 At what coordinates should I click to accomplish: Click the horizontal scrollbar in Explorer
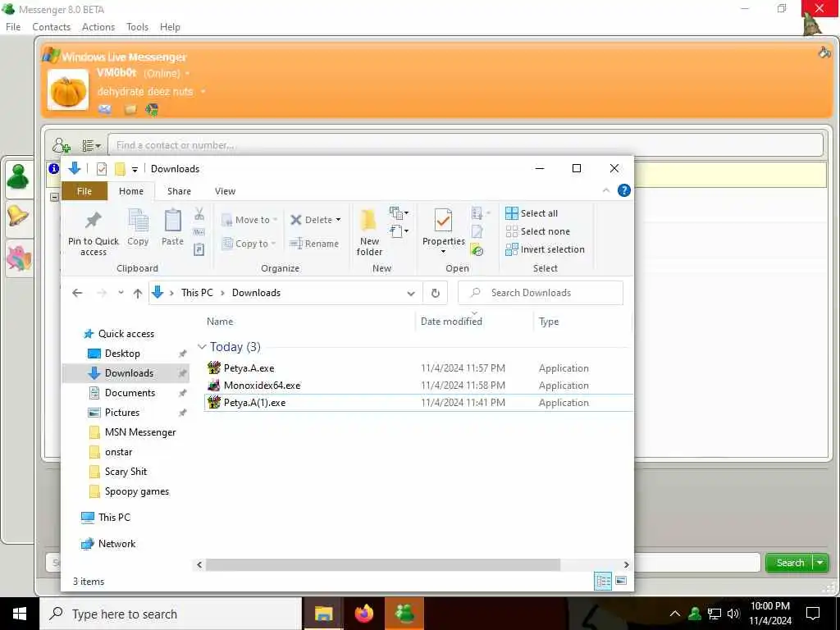[x=382, y=564]
